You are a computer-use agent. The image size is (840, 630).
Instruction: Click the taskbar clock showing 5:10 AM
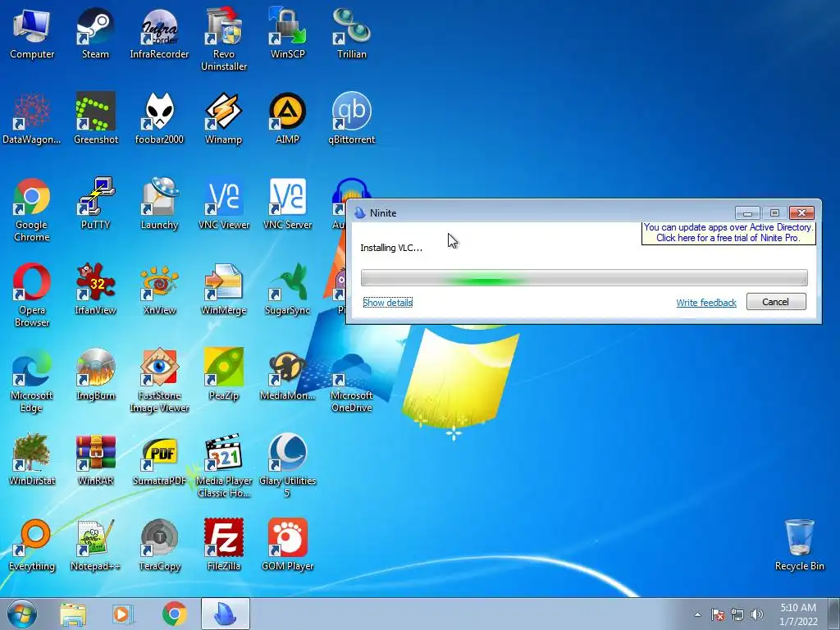798,614
